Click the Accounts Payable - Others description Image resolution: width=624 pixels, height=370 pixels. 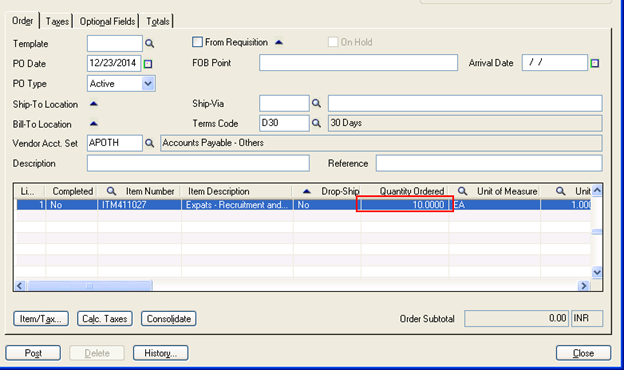381,143
